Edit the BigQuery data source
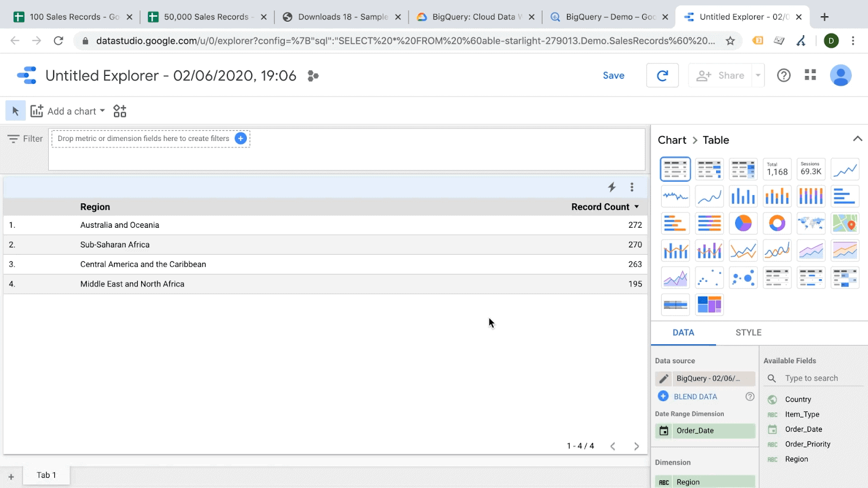This screenshot has width=868, height=488. tap(664, 378)
